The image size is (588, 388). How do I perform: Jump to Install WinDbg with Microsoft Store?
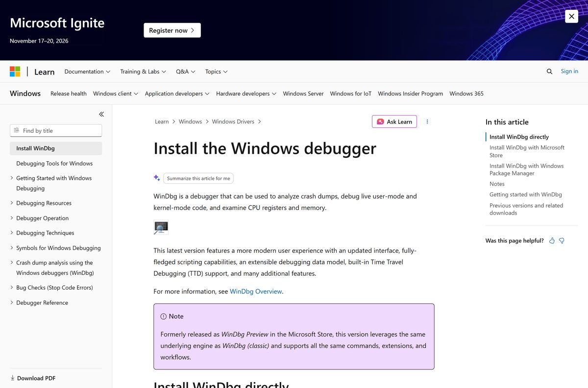pos(527,151)
